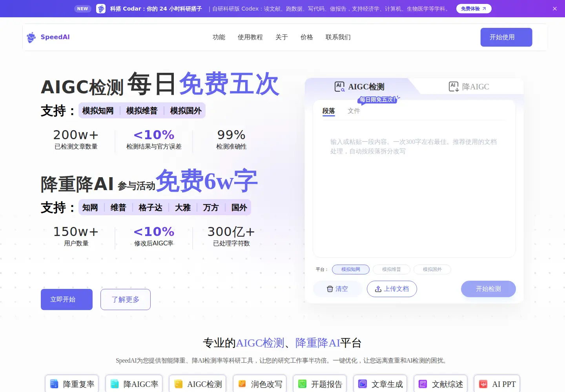Screen dimensions: 565x392
Task: Select the 模拟知网 platform option
Action: tap(351, 270)
